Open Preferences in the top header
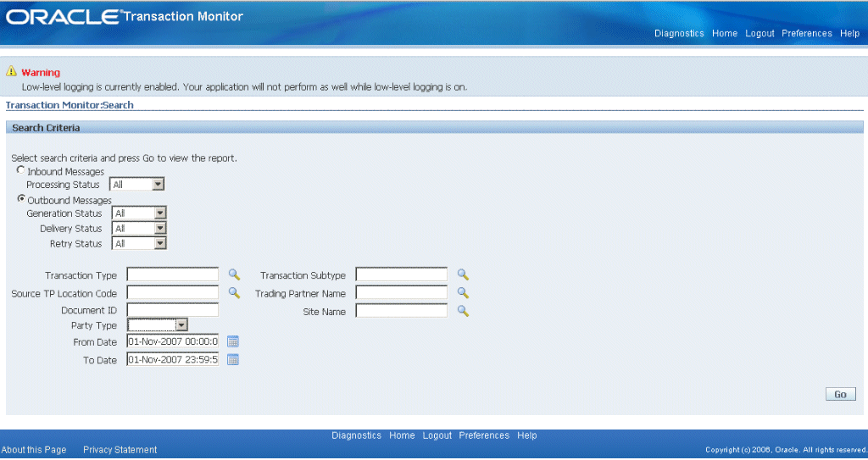This screenshot has width=868, height=460. click(807, 33)
